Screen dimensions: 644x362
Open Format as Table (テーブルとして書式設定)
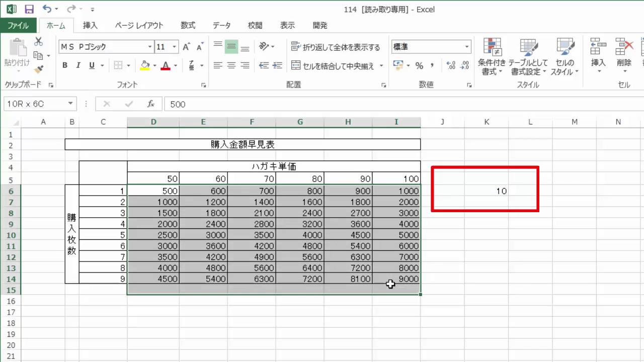point(528,57)
